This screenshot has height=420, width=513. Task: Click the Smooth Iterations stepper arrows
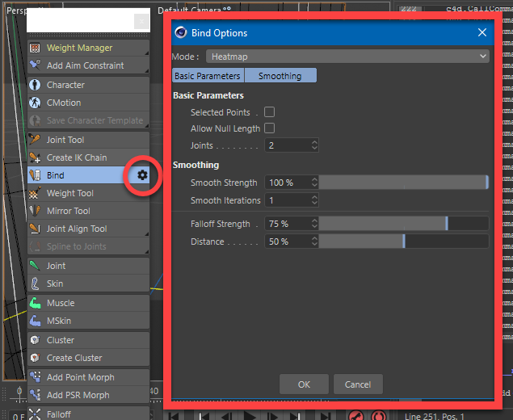pos(313,200)
